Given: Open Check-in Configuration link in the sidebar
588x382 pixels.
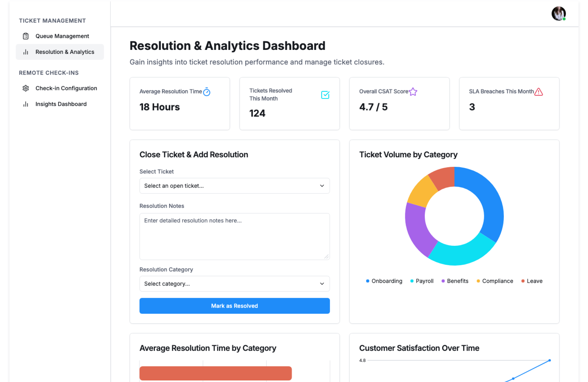Looking at the screenshot, I should point(66,88).
